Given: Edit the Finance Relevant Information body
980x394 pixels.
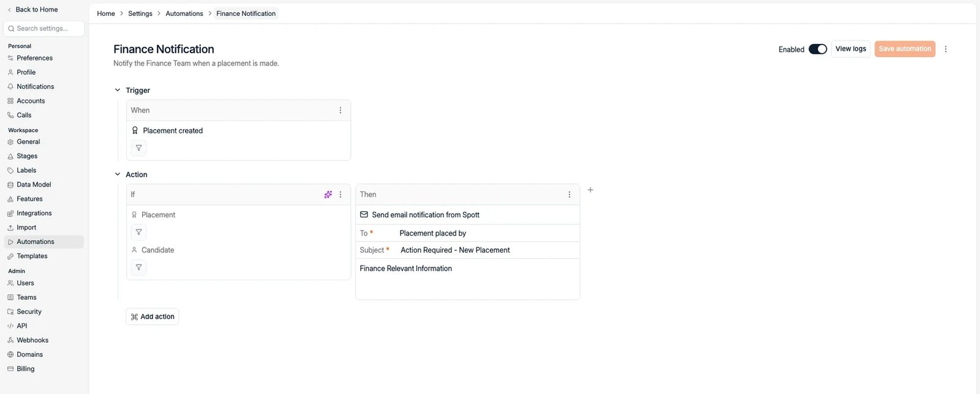Looking at the screenshot, I should click(468, 279).
